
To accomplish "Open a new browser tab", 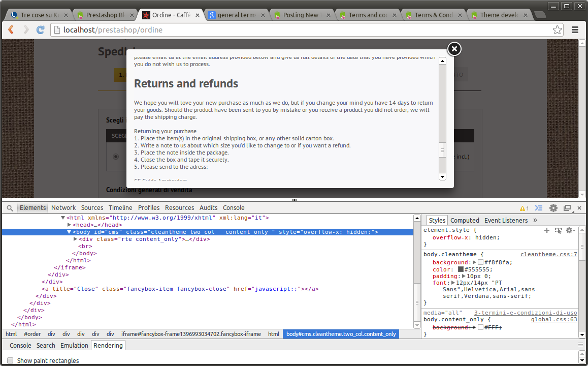I will (540, 15).
